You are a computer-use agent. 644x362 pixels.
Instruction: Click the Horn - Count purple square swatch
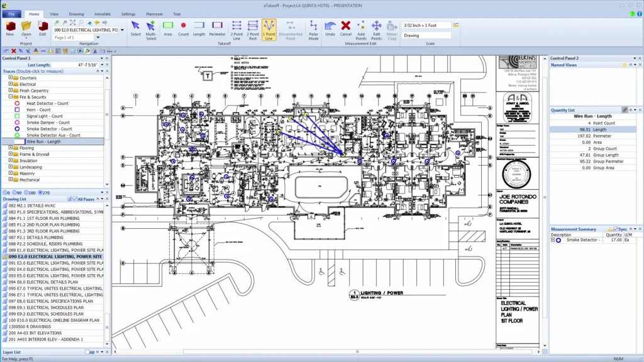click(x=17, y=109)
